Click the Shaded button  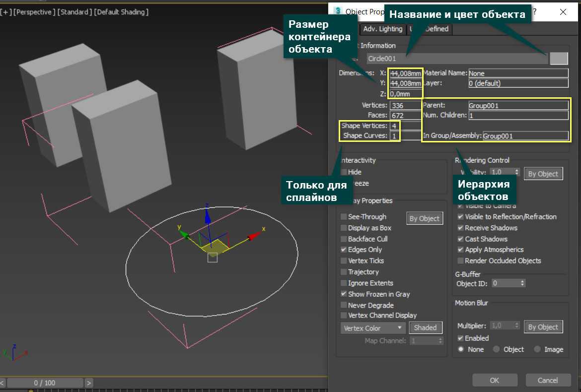click(x=425, y=328)
